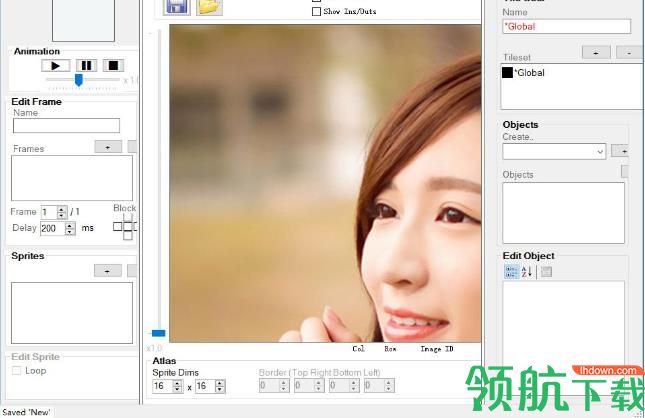Click the Delay spinner arrows
This screenshot has width=645, height=418.
[70, 228]
